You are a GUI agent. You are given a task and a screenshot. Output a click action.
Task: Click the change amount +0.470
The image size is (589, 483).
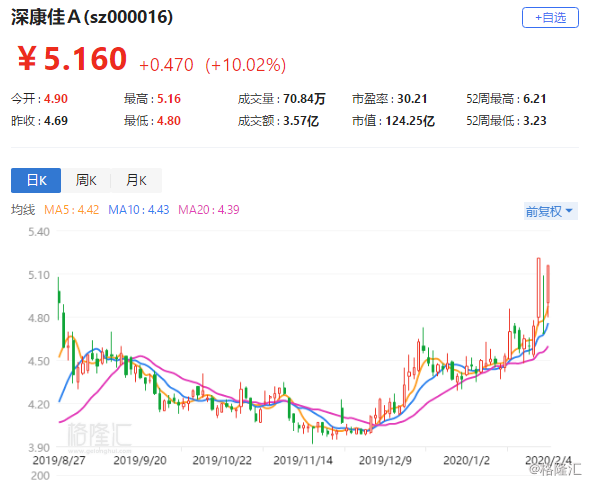pyautogui.click(x=166, y=65)
